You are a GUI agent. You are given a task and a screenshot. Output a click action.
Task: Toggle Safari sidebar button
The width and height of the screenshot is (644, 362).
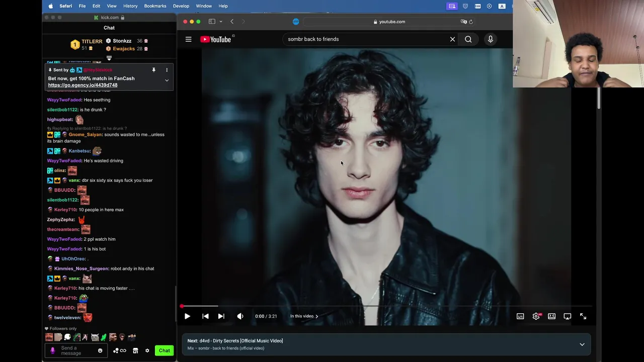[x=212, y=22]
